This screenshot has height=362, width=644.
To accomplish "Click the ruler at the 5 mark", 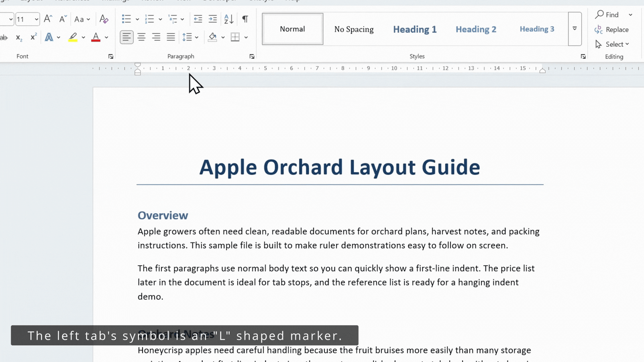I will (265, 68).
